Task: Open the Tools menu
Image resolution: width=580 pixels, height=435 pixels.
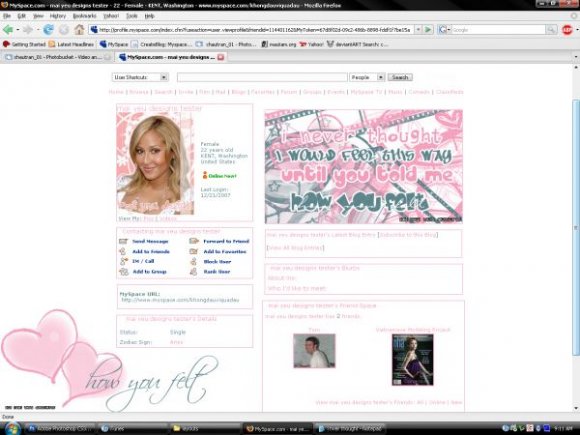Action: pyautogui.click(x=132, y=16)
